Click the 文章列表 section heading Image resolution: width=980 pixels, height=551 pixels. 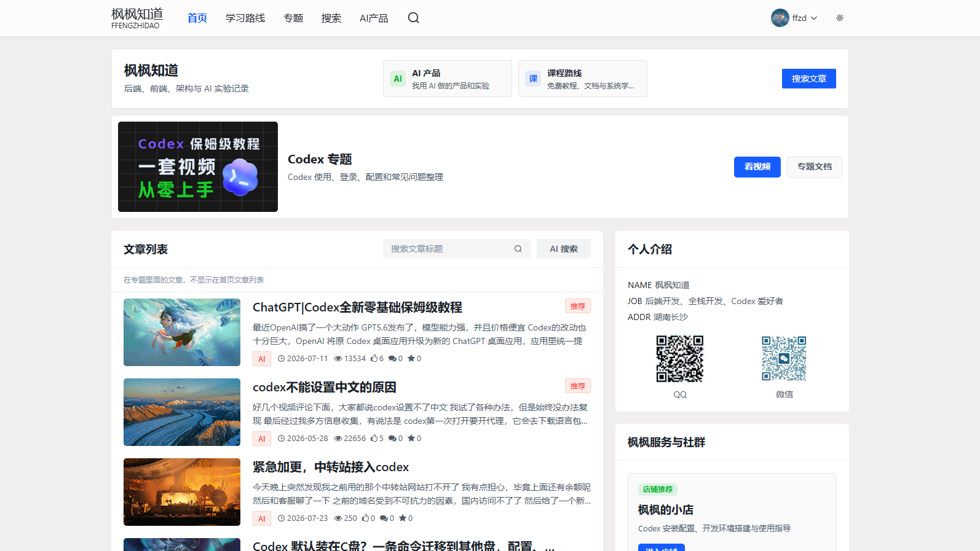point(146,249)
